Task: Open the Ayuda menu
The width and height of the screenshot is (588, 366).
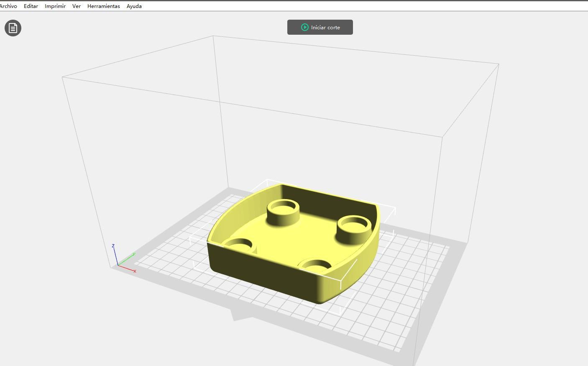Action: (x=134, y=6)
